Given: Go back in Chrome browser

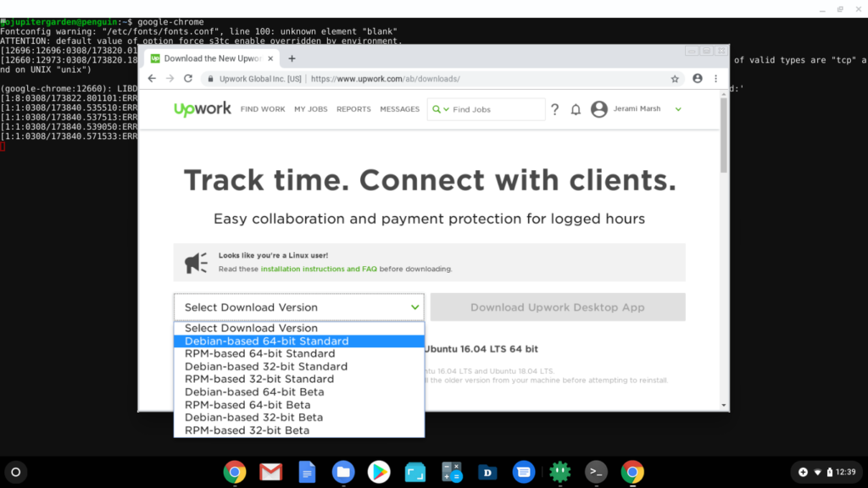Looking at the screenshot, I should click(152, 79).
